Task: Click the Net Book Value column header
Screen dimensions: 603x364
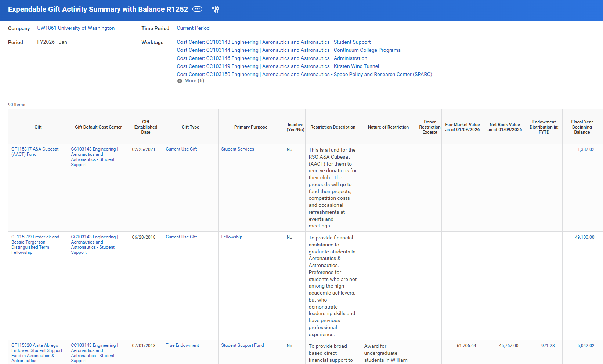Action: pos(505,127)
